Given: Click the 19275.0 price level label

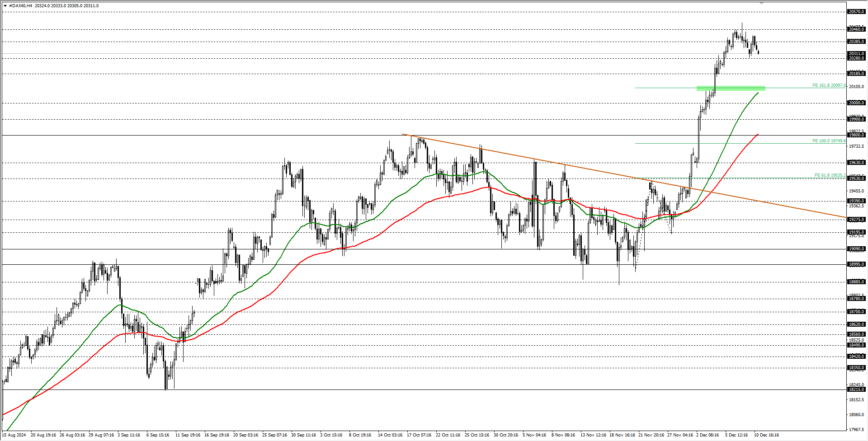Looking at the screenshot, I should [x=857, y=220].
